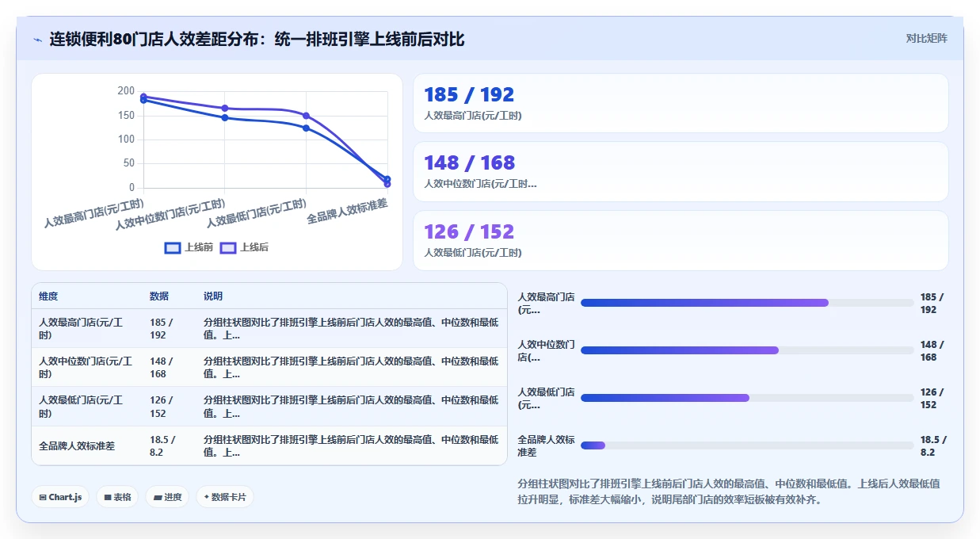Click the Chart.js tag chip

[60, 497]
